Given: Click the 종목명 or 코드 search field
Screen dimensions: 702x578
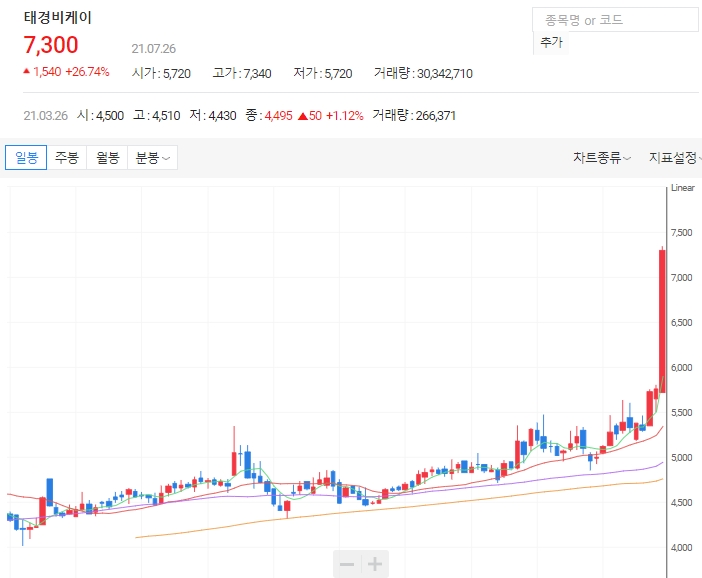Looking at the screenshot, I should pos(615,20).
